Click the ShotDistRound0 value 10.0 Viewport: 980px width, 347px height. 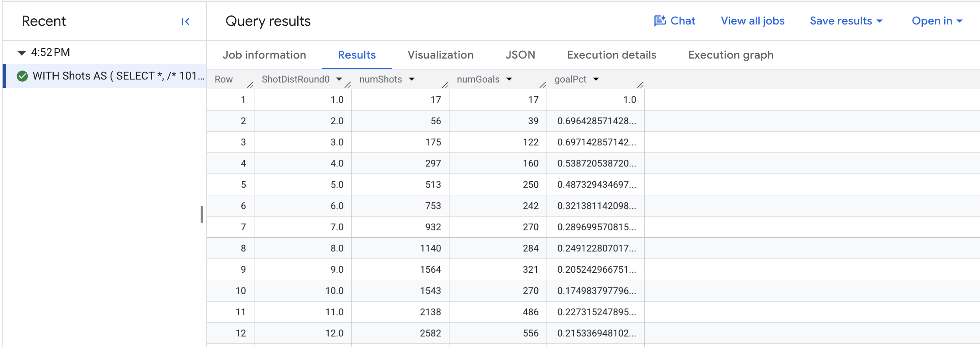[334, 291]
